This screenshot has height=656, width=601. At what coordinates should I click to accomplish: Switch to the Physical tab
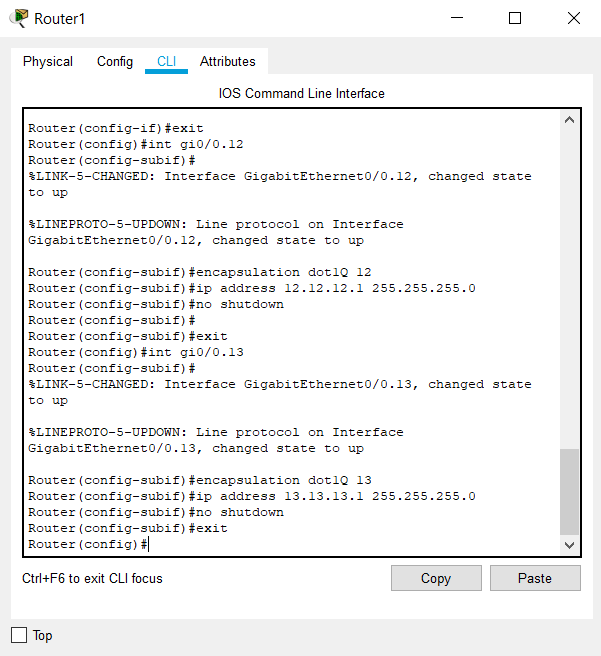pos(48,62)
